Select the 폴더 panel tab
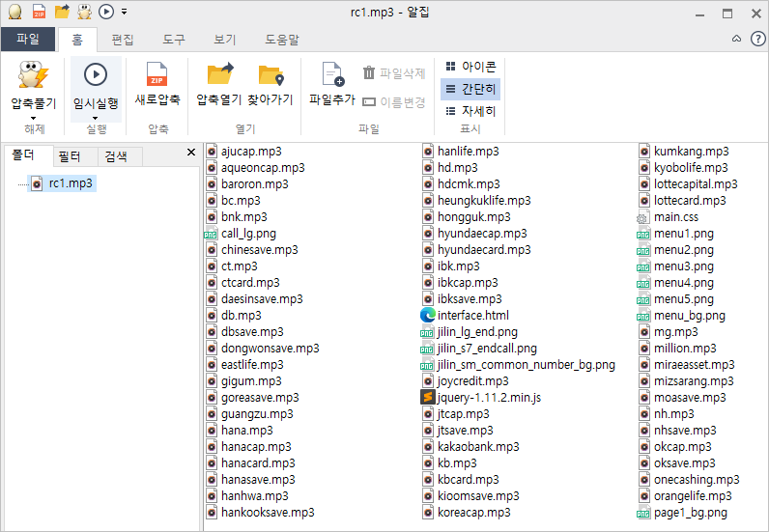Screen dimensions: 769x532 [x=27, y=155]
